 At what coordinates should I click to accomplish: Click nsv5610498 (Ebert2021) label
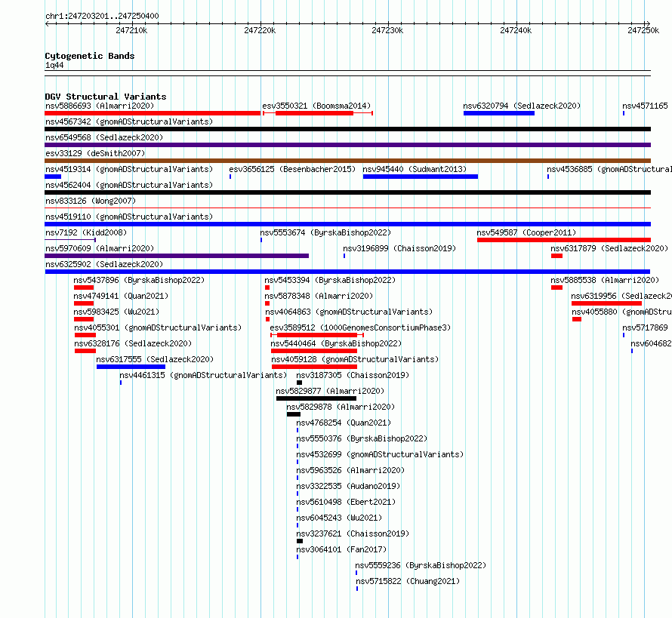tap(346, 502)
